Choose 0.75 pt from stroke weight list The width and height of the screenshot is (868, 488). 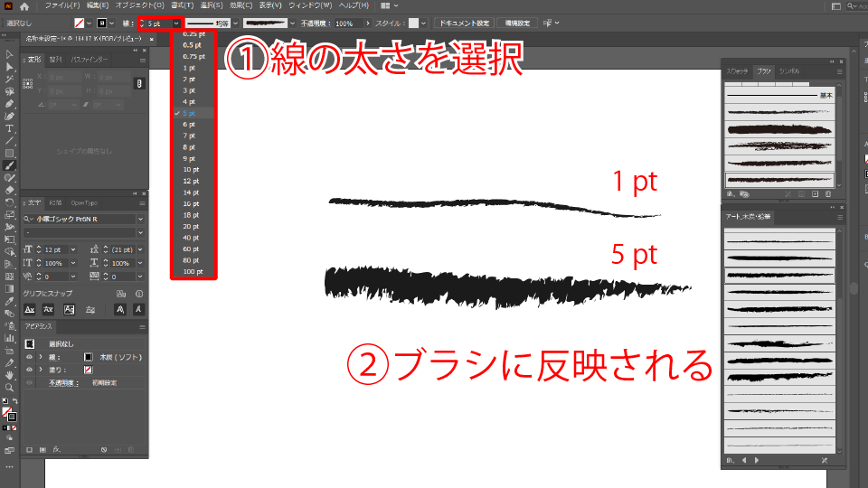tap(193, 56)
